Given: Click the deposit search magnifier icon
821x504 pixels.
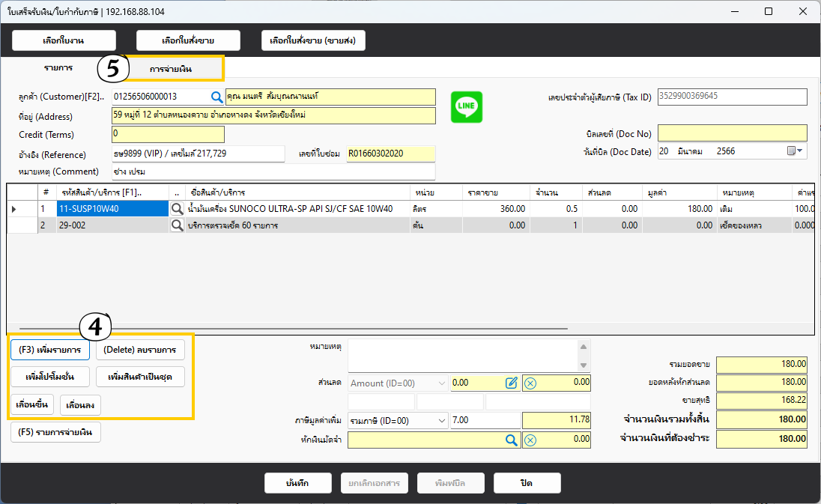Looking at the screenshot, I should coord(512,440).
